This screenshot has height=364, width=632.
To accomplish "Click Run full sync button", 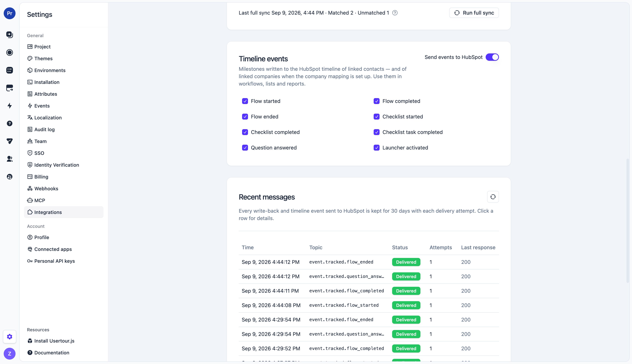I will point(474,13).
